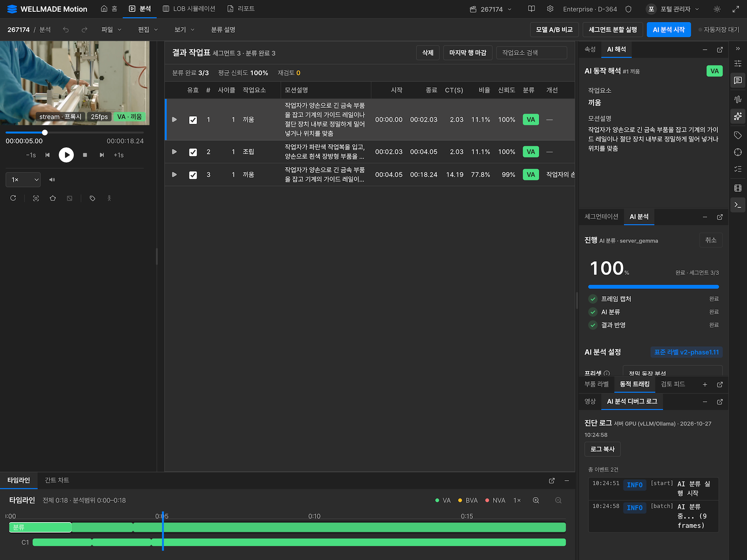Uncheck the valid checkbox for row 1
This screenshot has width=747, height=560.
(x=193, y=120)
